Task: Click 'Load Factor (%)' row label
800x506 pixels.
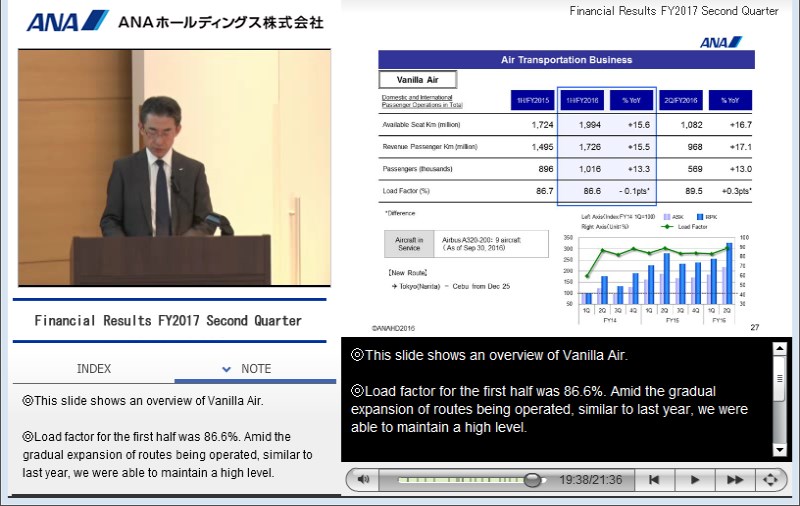Action: 406,191
